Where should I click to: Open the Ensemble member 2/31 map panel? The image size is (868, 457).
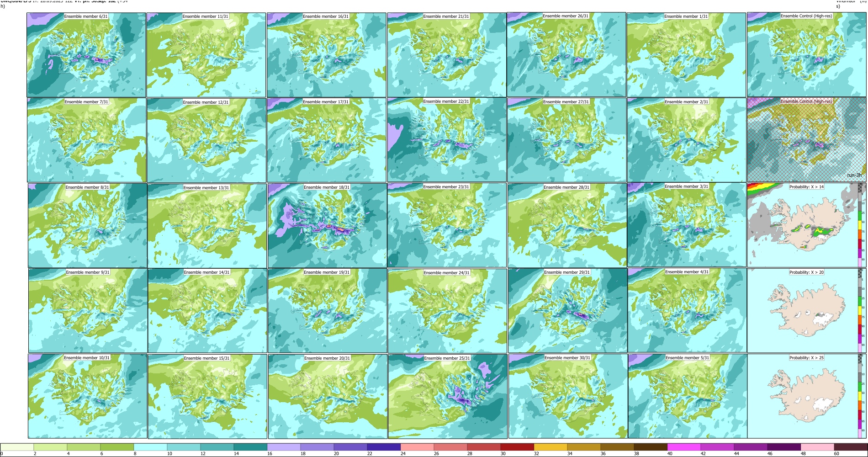[x=687, y=140]
